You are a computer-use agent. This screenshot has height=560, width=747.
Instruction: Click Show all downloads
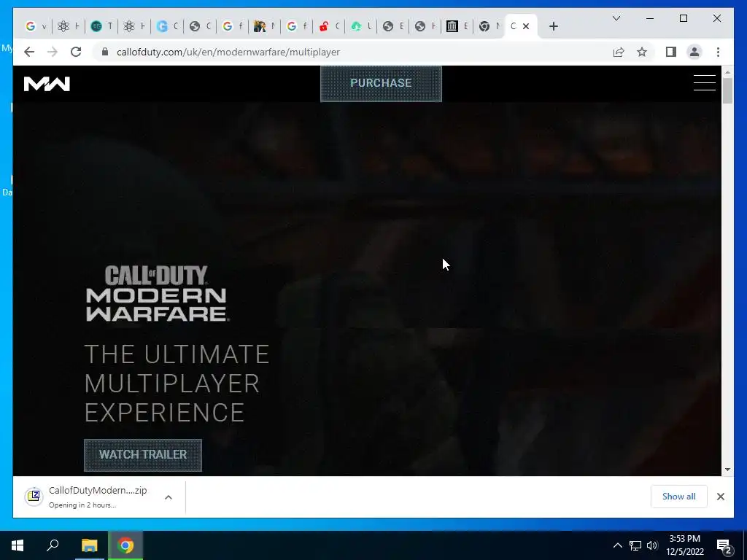[678, 497]
